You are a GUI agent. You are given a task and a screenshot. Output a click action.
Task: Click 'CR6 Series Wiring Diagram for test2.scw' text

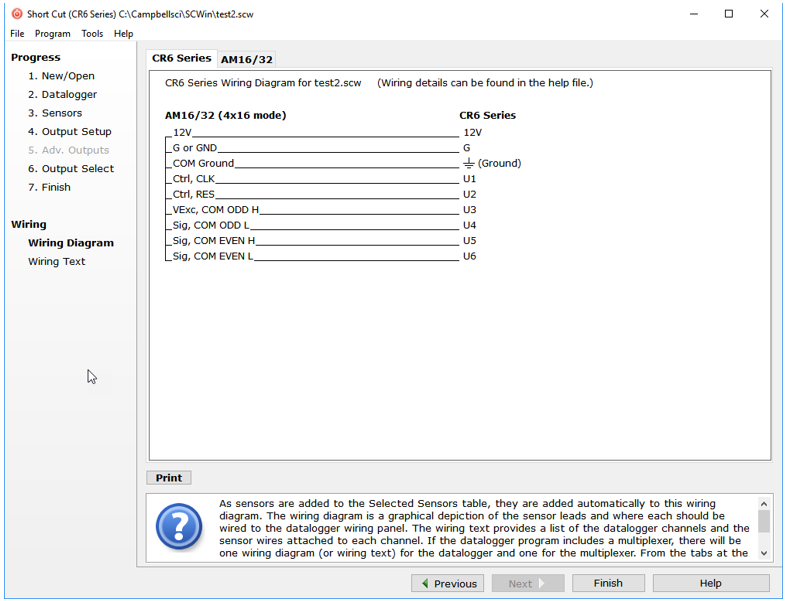[x=263, y=83]
